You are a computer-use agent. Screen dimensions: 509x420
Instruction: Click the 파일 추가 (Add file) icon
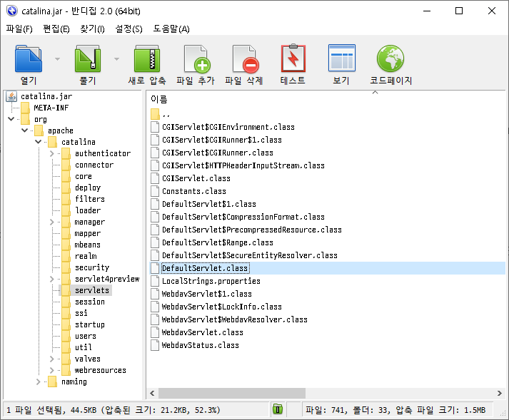click(x=197, y=58)
